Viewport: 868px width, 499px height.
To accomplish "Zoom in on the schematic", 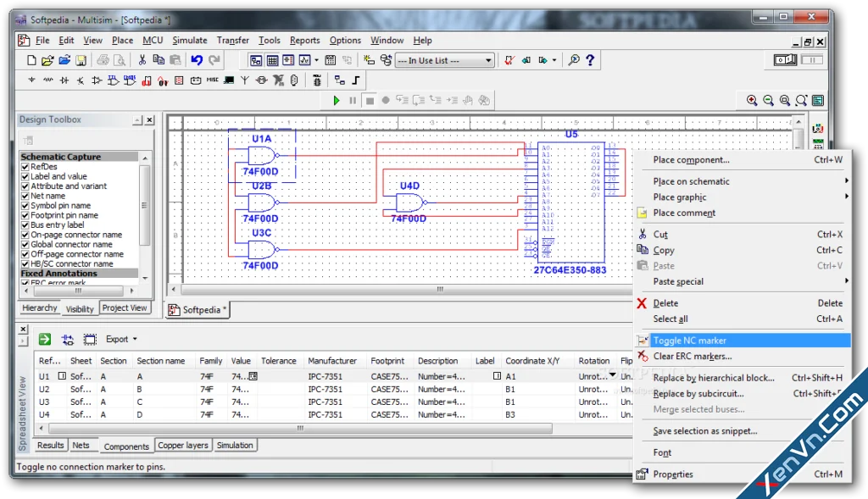I will point(752,101).
